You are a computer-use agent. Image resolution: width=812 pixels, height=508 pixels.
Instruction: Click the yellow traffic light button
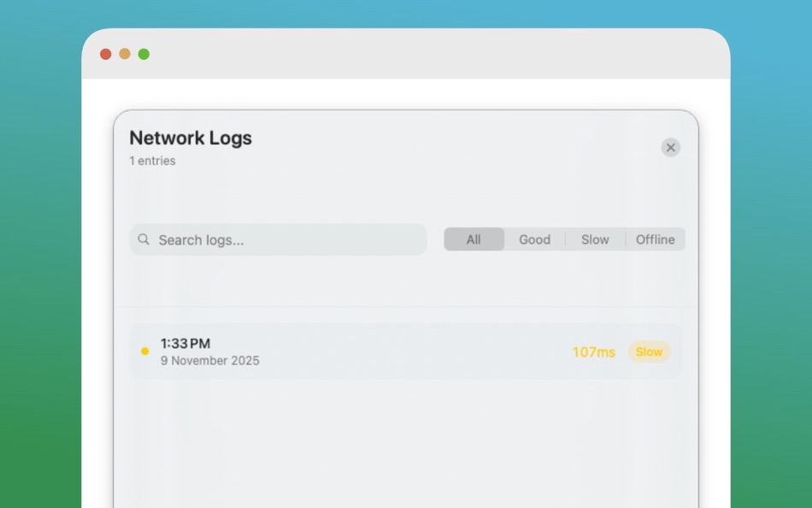click(124, 53)
